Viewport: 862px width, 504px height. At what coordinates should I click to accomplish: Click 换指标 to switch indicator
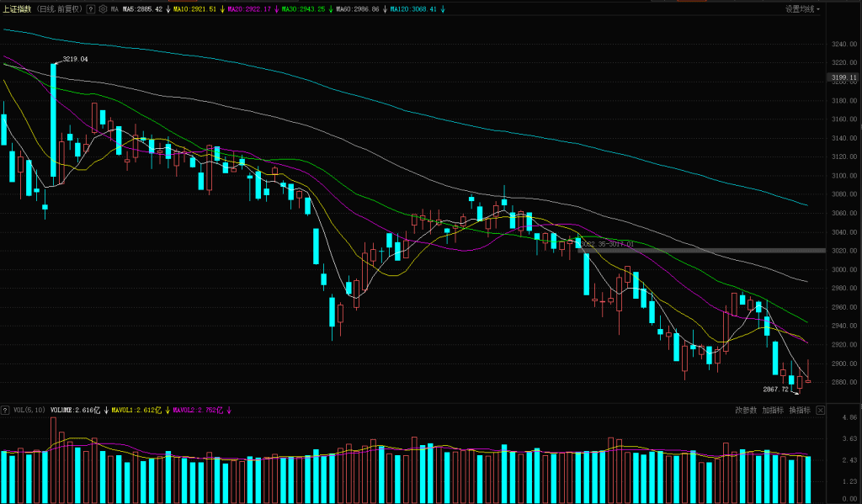tap(799, 411)
